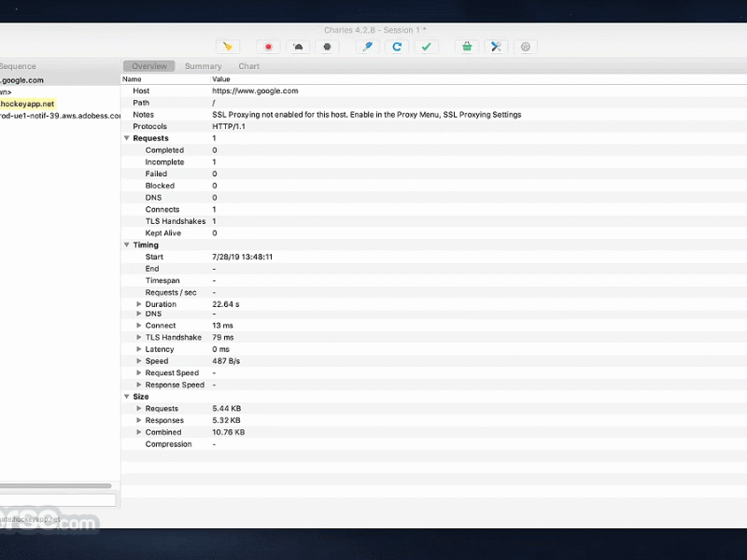Click the horizontal scrollbar under host list
The height and width of the screenshot is (560, 747).
(x=55, y=485)
